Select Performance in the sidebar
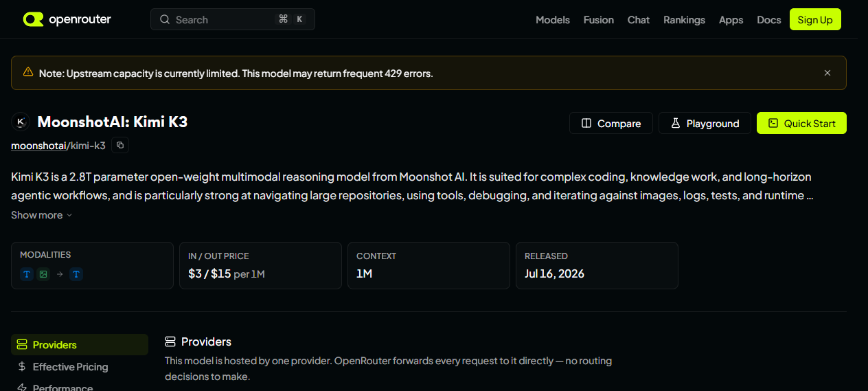Screen dimensions: 868x391 (x=80, y=387)
